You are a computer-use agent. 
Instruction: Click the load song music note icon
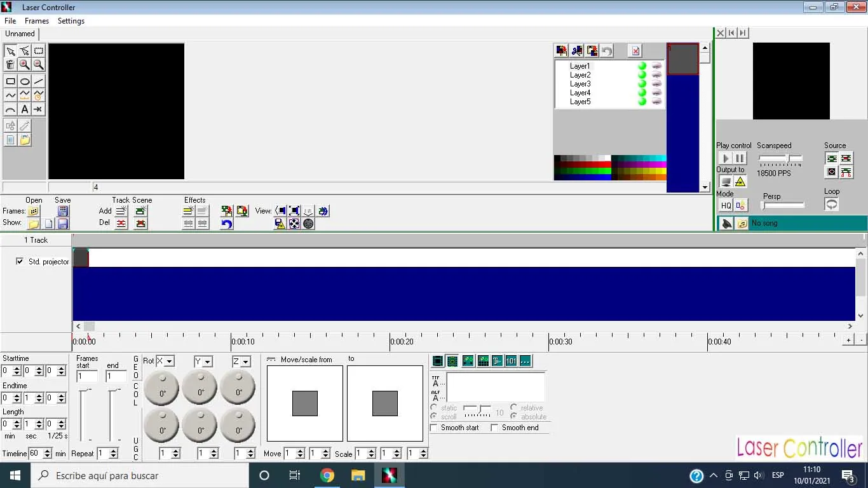point(741,224)
